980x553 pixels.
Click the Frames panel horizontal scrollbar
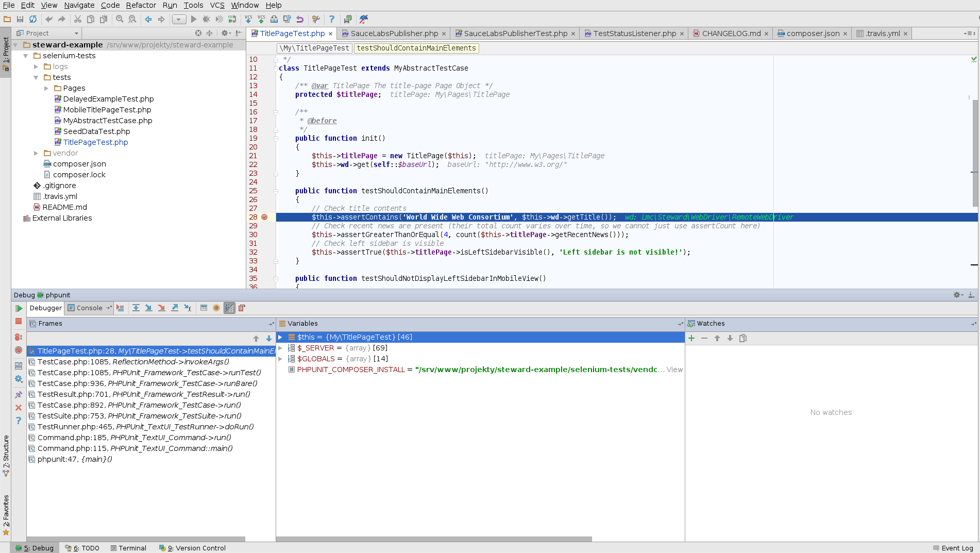pyautogui.click(x=136, y=539)
